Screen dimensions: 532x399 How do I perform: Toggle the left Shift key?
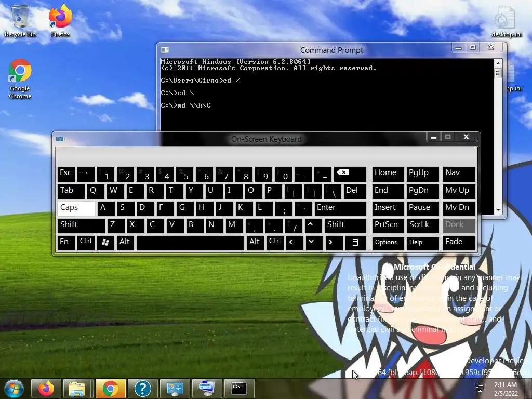81,225
